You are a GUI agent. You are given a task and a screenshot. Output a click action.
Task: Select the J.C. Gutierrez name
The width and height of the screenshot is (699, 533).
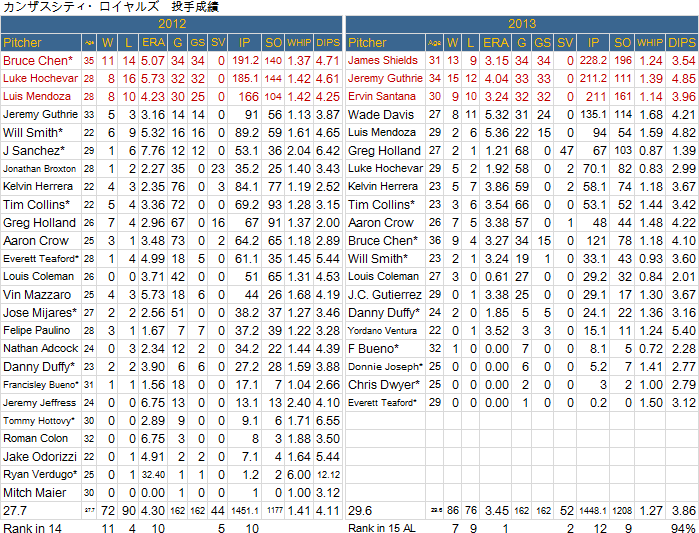coord(385,295)
